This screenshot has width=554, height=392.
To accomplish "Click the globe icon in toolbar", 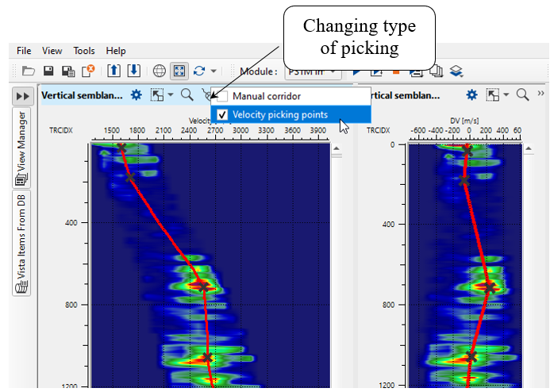I will coord(159,71).
